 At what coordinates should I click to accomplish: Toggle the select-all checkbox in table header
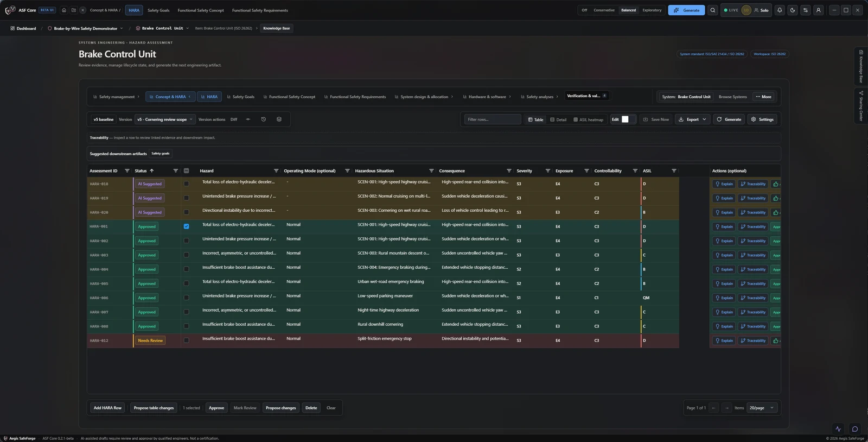tap(187, 171)
